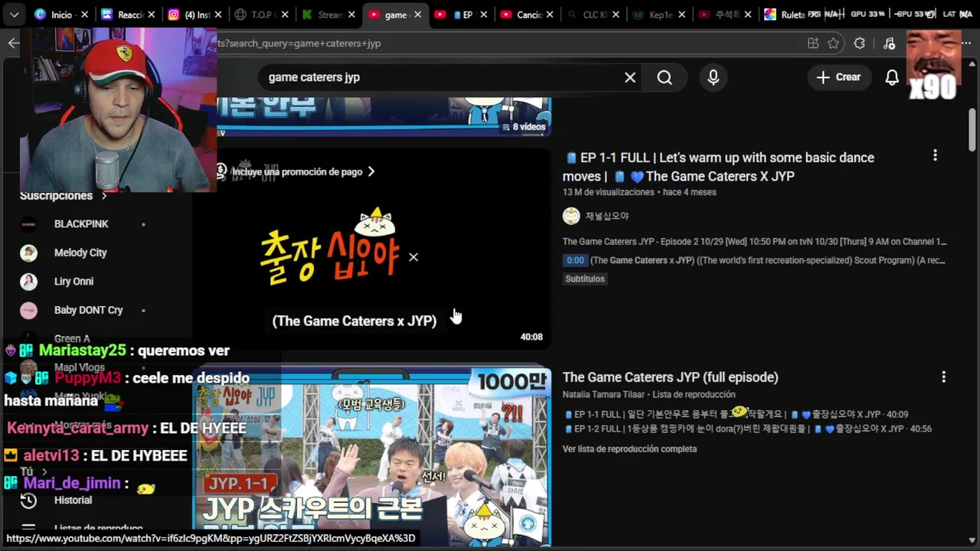980x551 pixels.
Task: Open the tab list dropdown arrow
Action: pyautogui.click(x=14, y=15)
